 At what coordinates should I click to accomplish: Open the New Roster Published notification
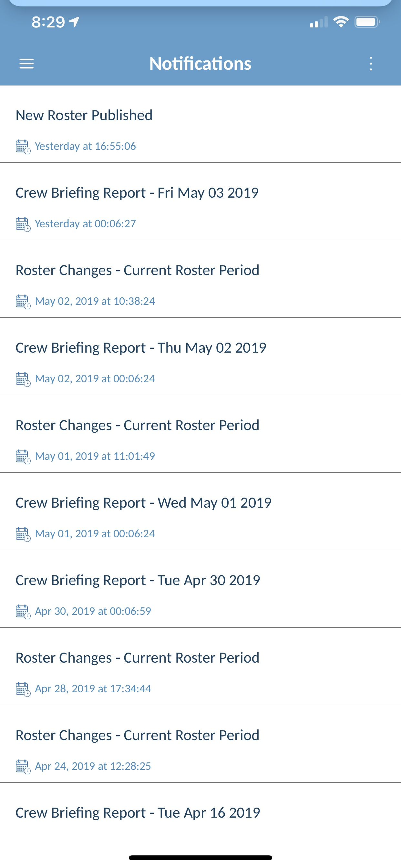pyautogui.click(x=200, y=124)
